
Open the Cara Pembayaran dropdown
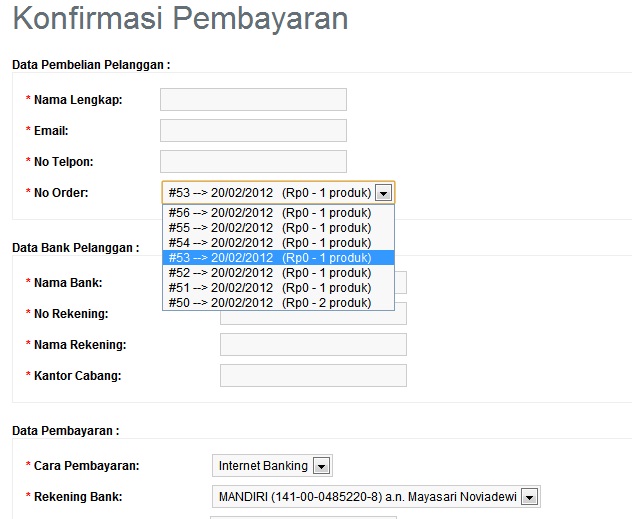(272, 466)
